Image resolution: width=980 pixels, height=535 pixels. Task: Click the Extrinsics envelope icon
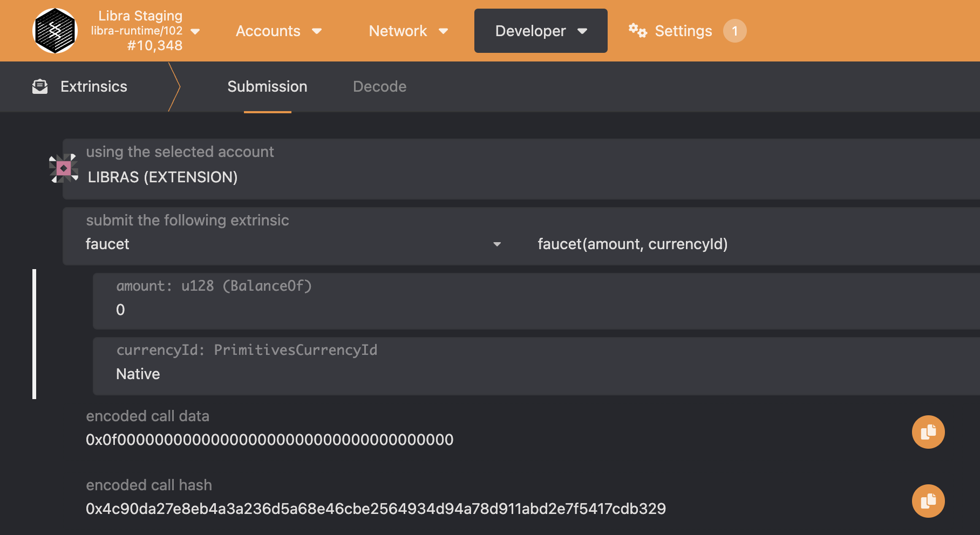pos(40,86)
